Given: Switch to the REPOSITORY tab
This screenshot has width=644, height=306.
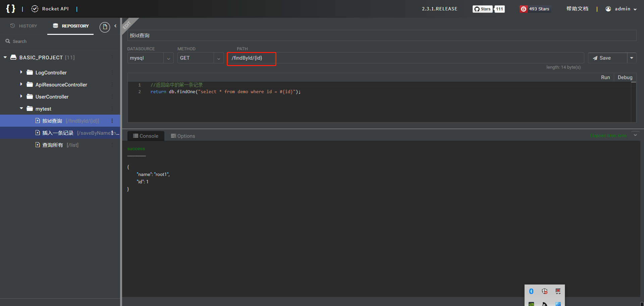Looking at the screenshot, I should tap(70, 26).
